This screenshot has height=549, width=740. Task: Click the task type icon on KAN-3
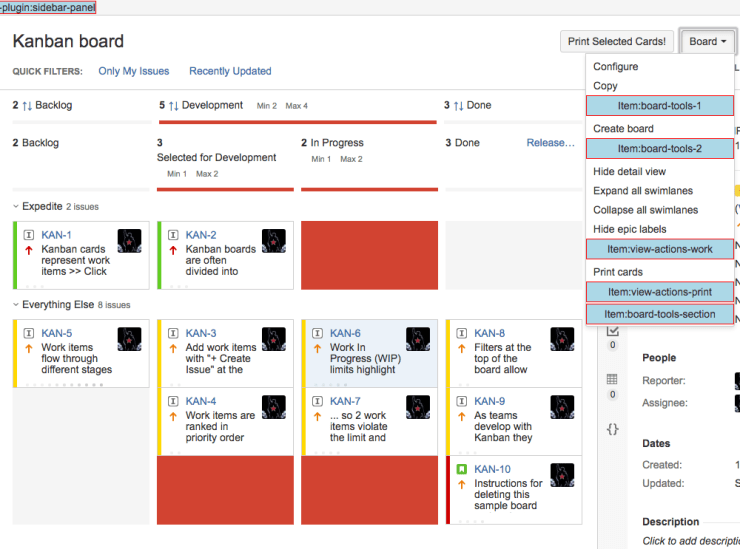point(172,333)
